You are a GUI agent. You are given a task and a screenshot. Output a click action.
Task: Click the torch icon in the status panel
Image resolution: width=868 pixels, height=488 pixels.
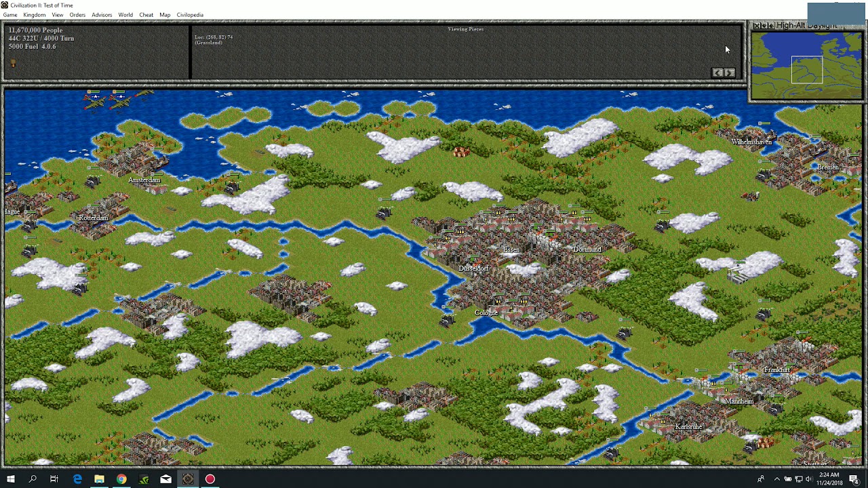pos(13,62)
